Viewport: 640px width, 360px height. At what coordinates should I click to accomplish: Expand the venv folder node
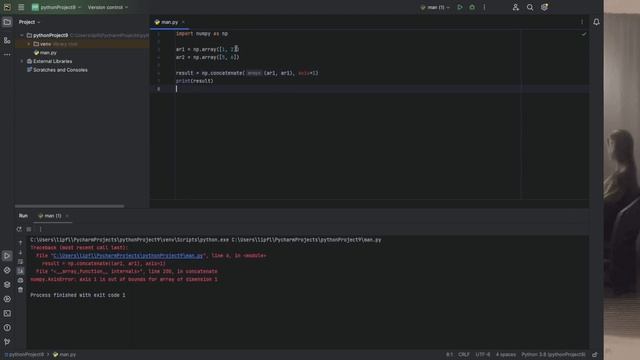pyautogui.click(x=29, y=44)
